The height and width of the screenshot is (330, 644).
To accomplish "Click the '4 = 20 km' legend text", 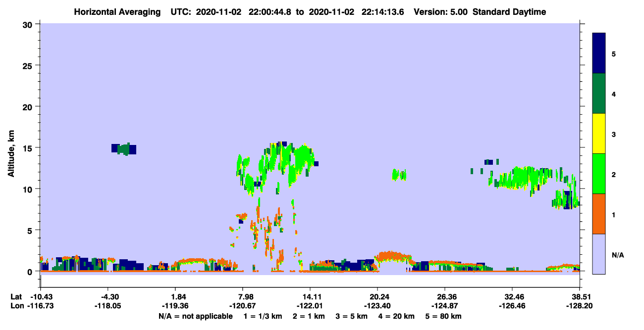I will 397,316.
